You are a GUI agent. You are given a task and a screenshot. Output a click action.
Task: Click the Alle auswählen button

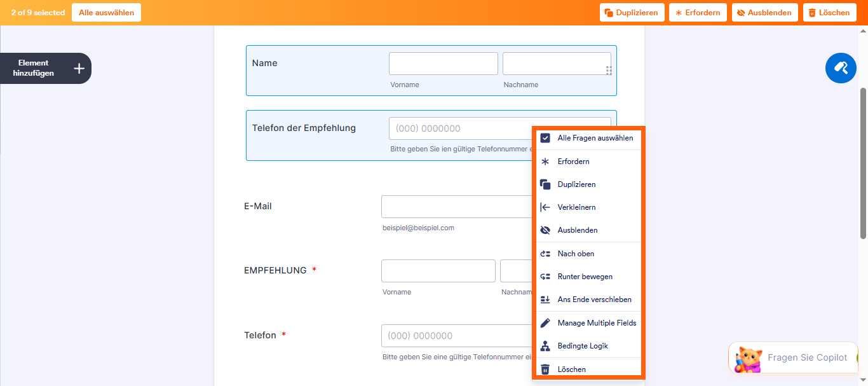(106, 13)
